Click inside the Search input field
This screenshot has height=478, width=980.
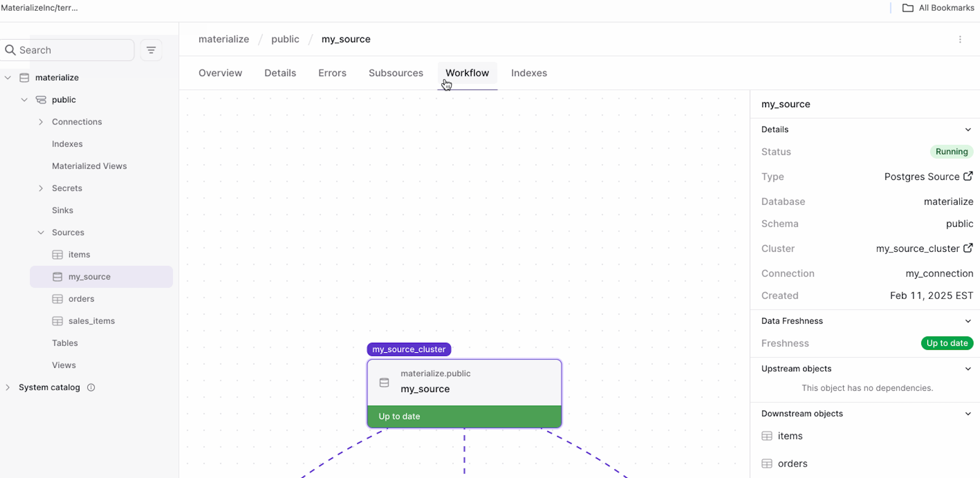click(x=71, y=49)
